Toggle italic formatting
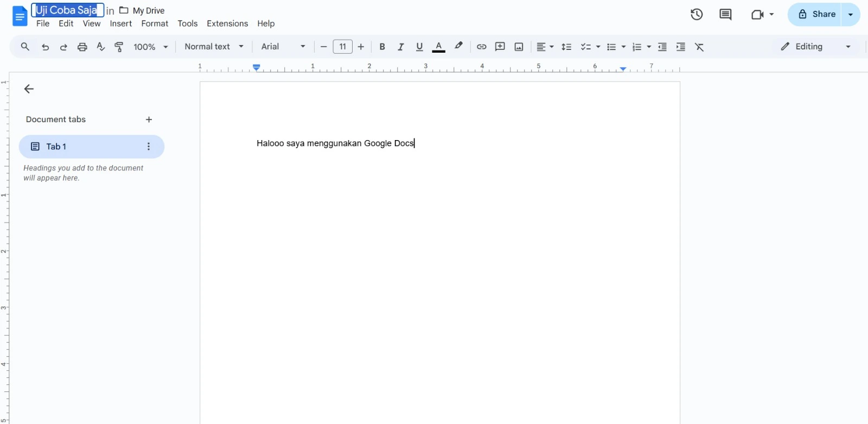This screenshot has width=868, height=424. tap(400, 47)
